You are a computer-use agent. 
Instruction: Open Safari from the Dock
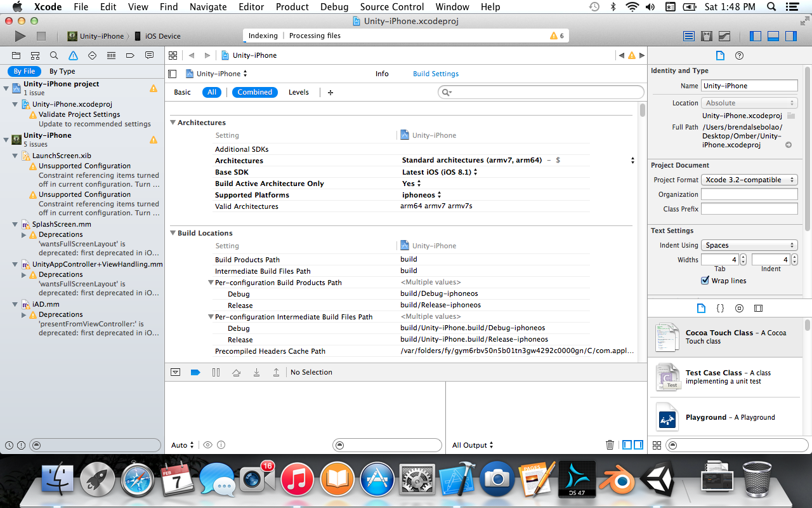[x=138, y=479]
